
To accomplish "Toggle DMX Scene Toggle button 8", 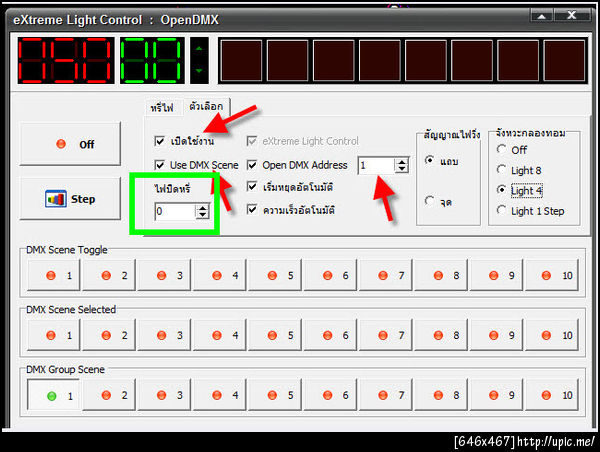I will click(441, 275).
